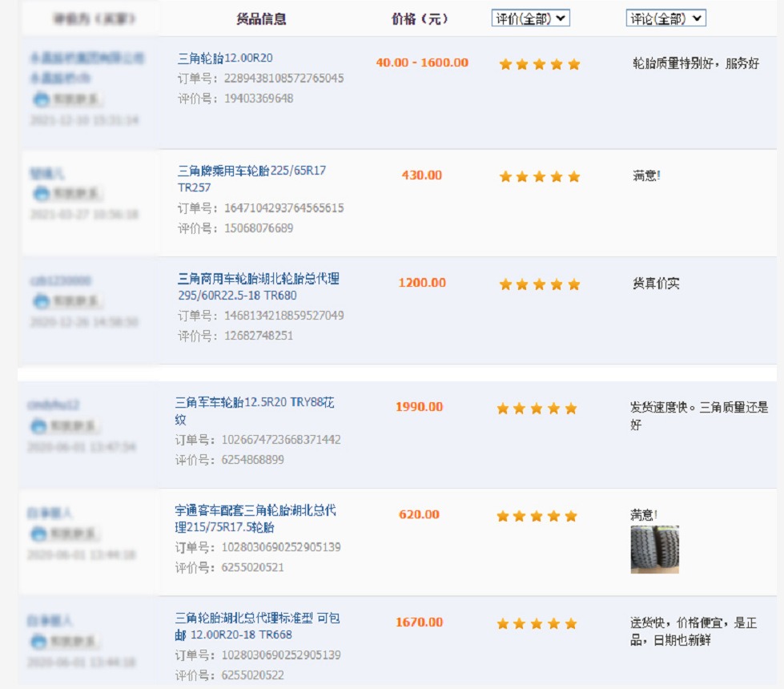
Task: Open the 评价(全部) rating filter dropdown
Action: pos(530,18)
